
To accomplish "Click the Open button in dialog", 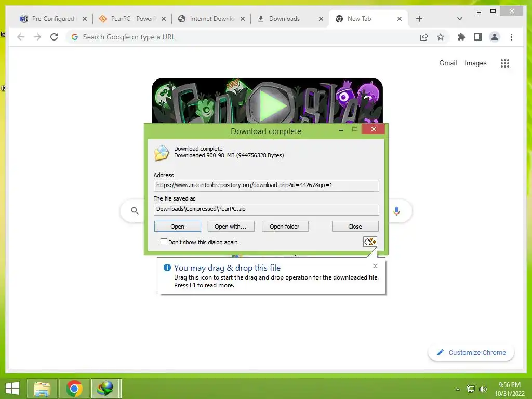I will [x=178, y=227].
